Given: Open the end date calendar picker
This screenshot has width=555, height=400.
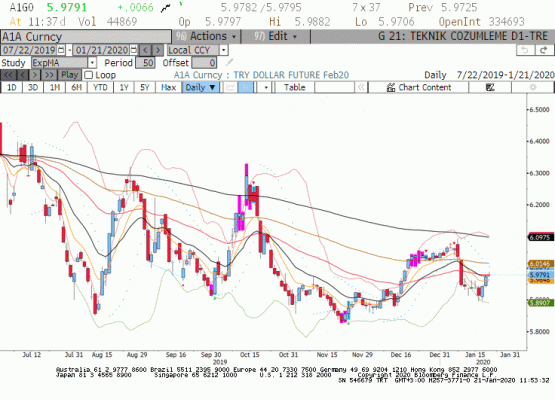Looking at the screenshot, I should [133, 50].
